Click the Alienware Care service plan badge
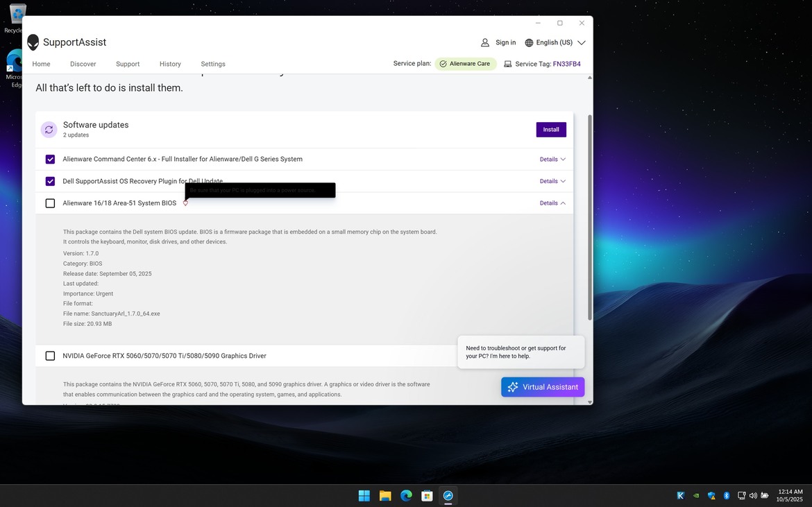This screenshot has width=812, height=507. pyautogui.click(x=466, y=64)
